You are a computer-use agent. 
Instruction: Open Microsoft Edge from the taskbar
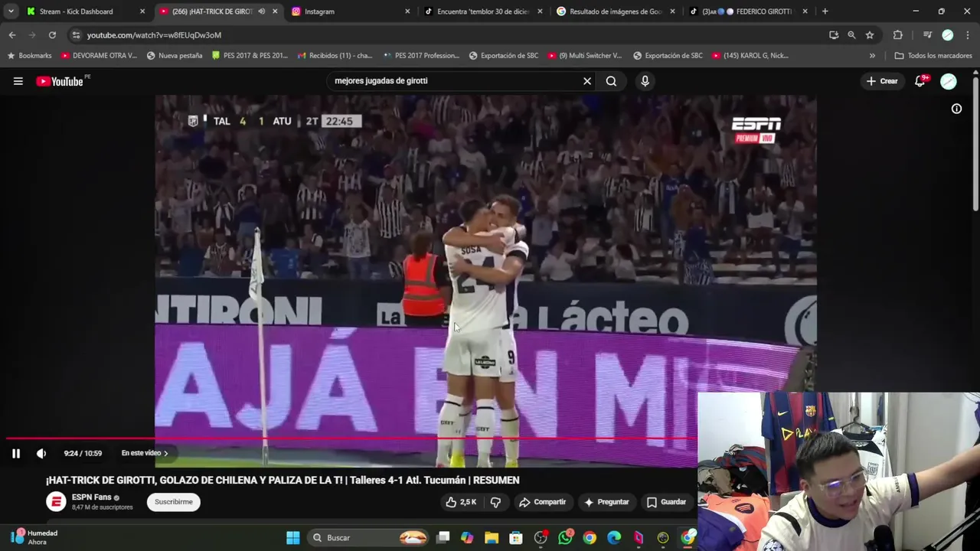614,538
